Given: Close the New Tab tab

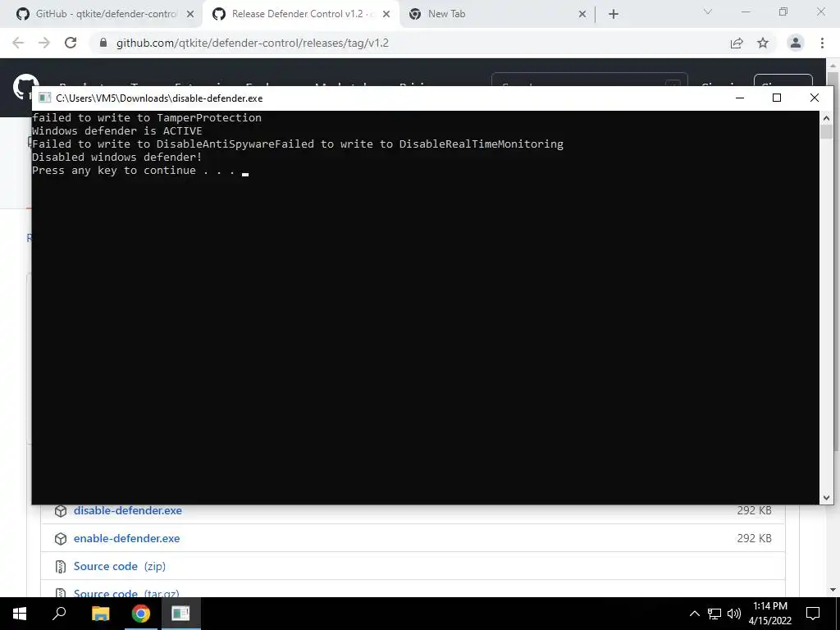Looking at the screenshot, I should 582,15.
